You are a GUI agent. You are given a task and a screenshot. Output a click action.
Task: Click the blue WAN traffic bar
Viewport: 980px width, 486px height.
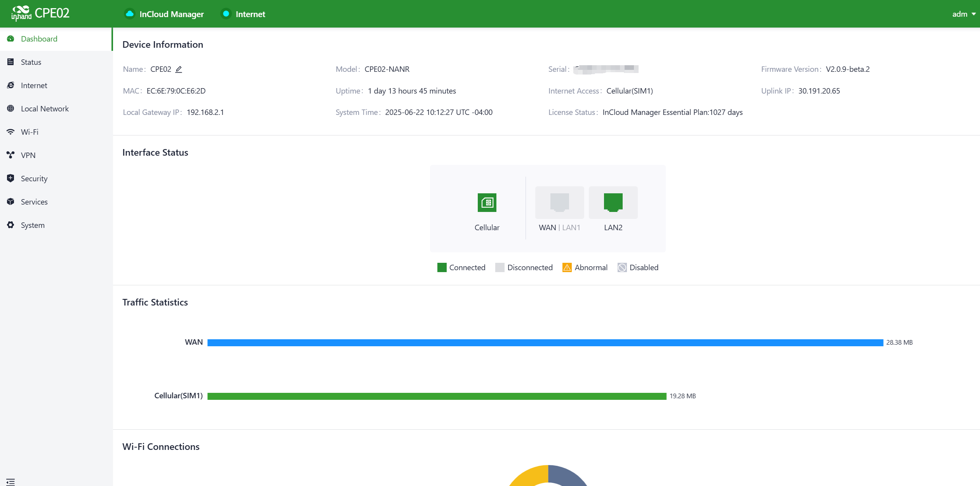click(545, 342)
